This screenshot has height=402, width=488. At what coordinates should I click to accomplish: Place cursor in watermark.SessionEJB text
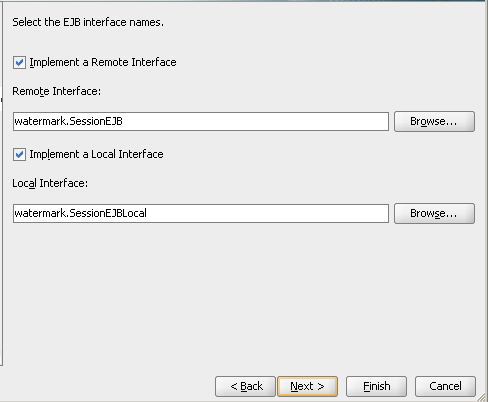[69, 121]
